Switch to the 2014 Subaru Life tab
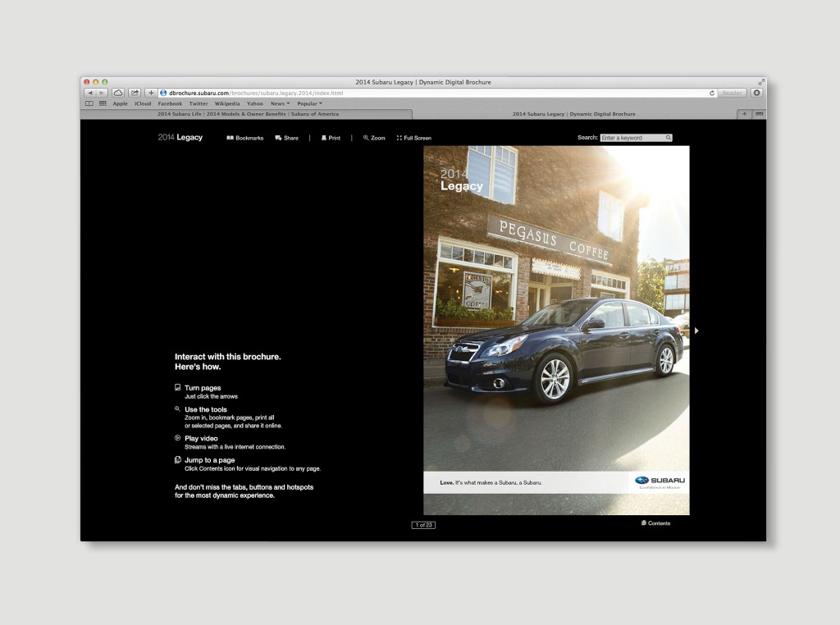This screenshot has width=840, height=625. (246, 114)
